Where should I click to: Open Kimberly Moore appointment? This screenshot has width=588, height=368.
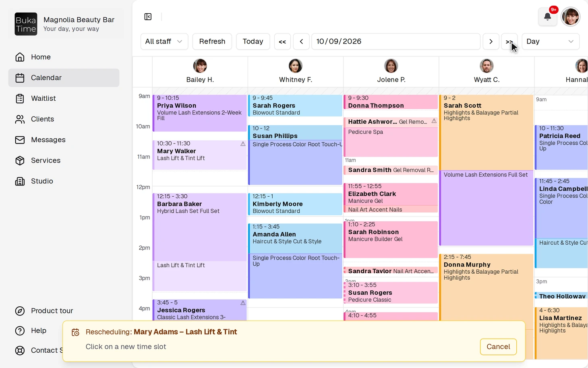(x=295, y=204)
